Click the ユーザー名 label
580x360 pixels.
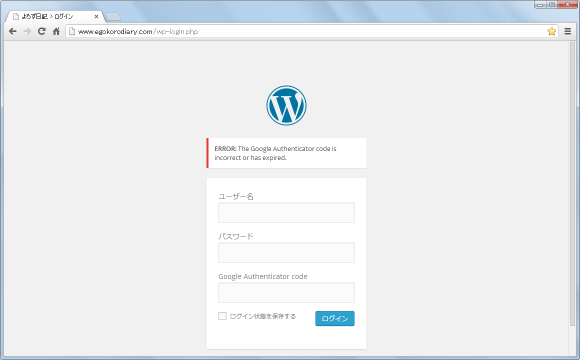[236, 196]
